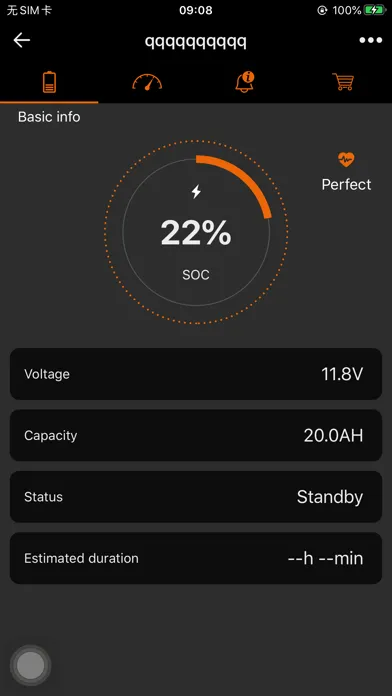This screenshot has width=392, height=696.
Task: Tap the 22% SOC reading
Action: pyautogui.click(x=196, y=233)
